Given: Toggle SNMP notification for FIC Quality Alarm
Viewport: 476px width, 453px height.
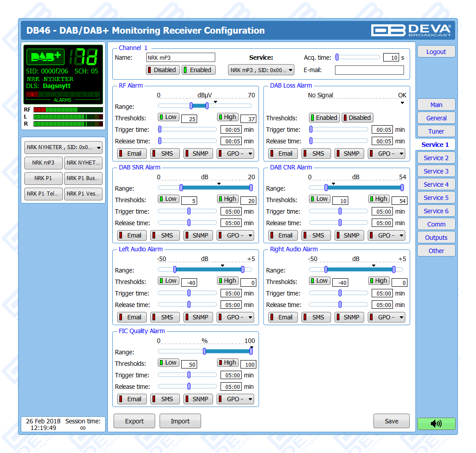Looking at the screenshot, I should point(198,399).
